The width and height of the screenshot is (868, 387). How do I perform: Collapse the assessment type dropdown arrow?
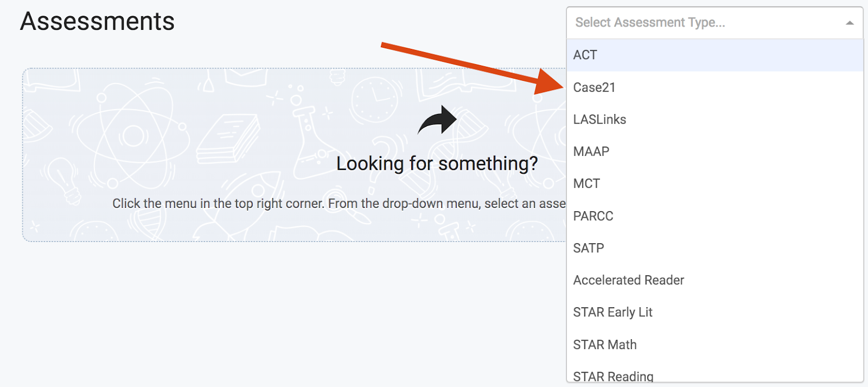pos(850,23)
